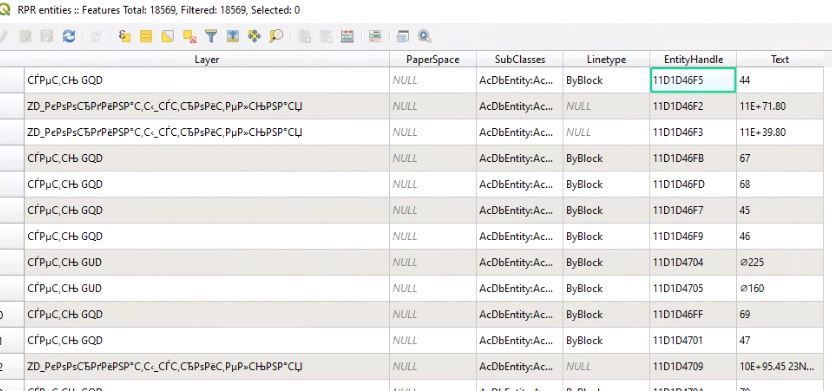Viewport: 832px width, 391px height.
Task: Pan map to selected rows
Action: tap(254, 36)
